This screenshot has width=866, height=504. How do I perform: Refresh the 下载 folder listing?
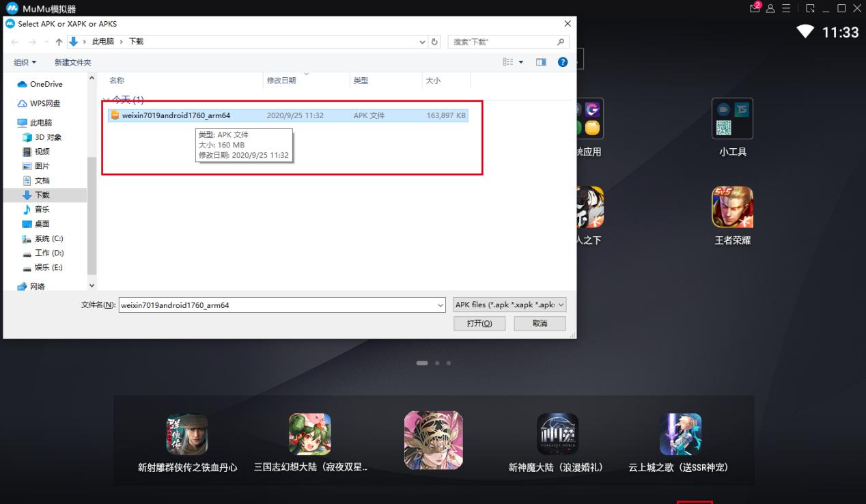(434, 42)
